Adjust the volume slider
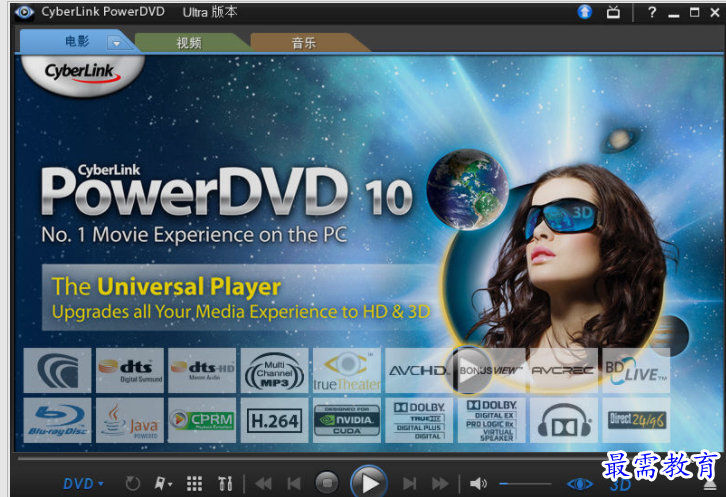726x497 pixels. click(525, 484)
